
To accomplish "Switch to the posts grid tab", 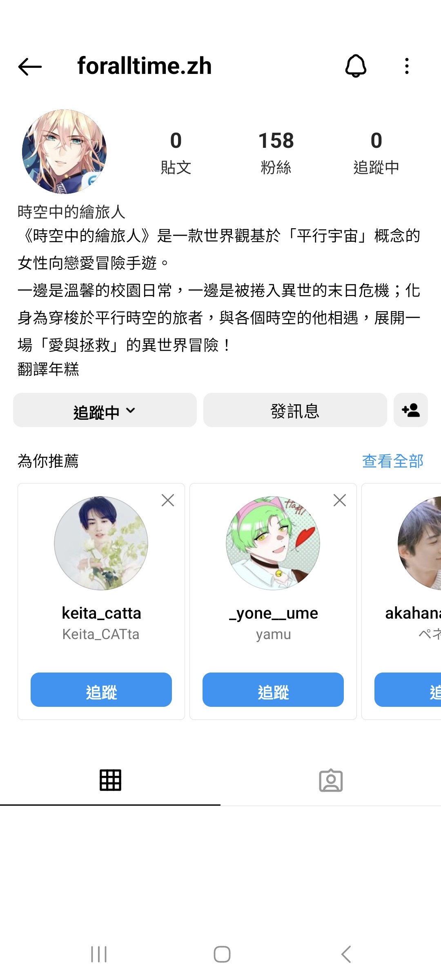I will pyautogui.click(x=110, y=780).
